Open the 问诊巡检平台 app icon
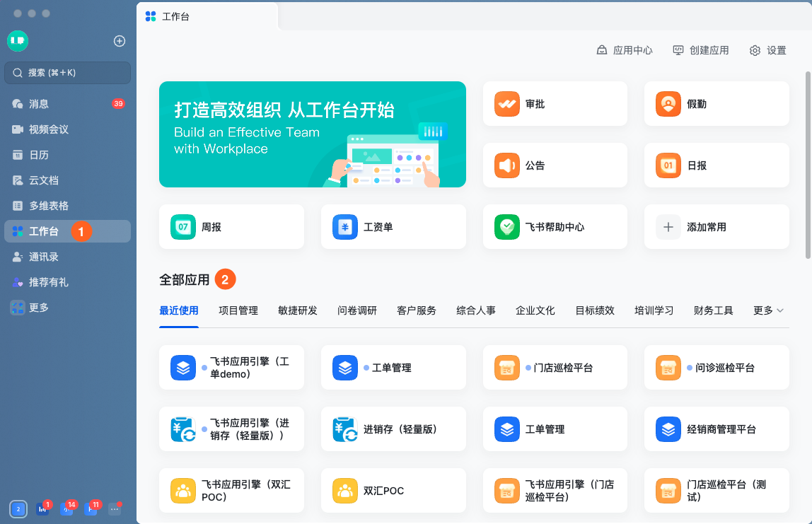The height and width of the screenshot is (524, 812). pos(668,368)
